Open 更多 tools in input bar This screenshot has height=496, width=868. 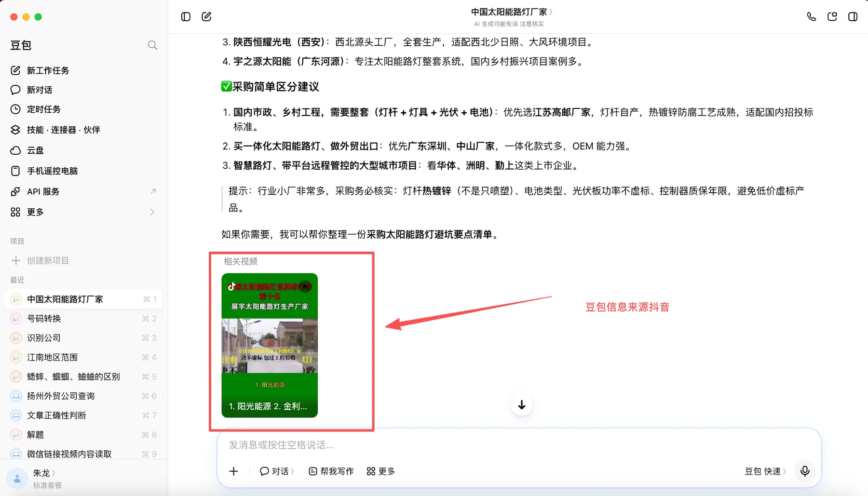coord(380,471)
